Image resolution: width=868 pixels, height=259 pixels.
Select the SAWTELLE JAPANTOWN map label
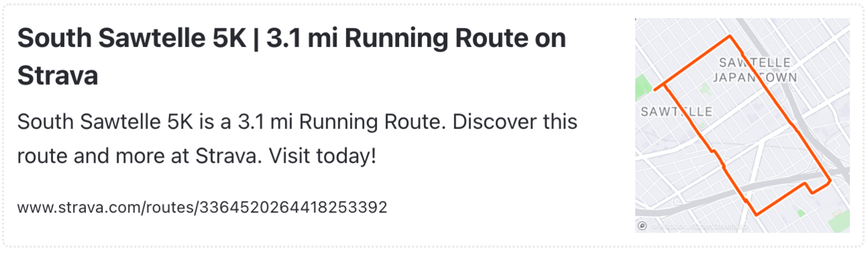coord(755,70)
